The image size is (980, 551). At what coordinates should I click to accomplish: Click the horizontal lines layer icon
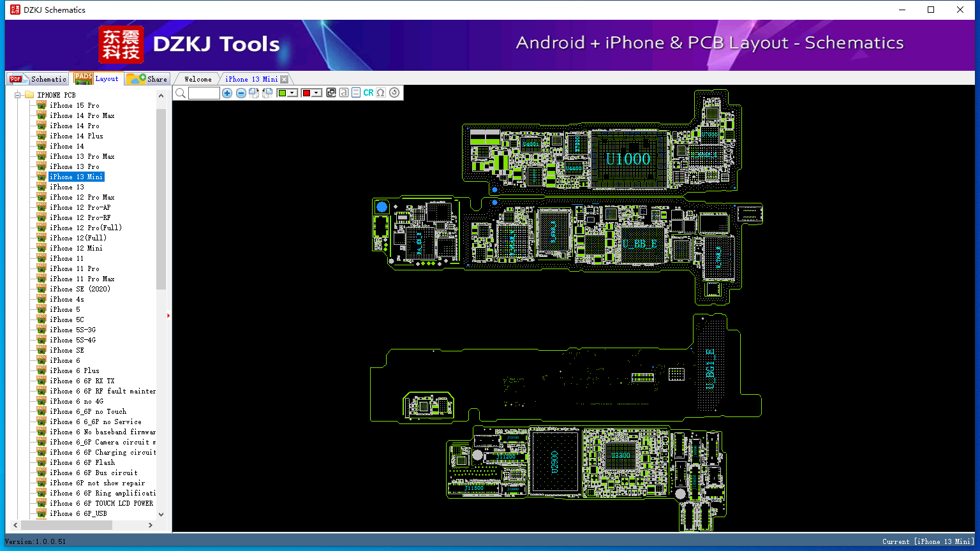[356, 92]
